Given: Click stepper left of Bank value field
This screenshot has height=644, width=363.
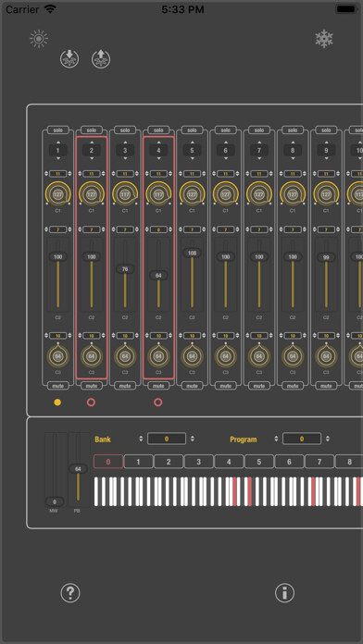Looking at the screenshot, I should 141,439.
